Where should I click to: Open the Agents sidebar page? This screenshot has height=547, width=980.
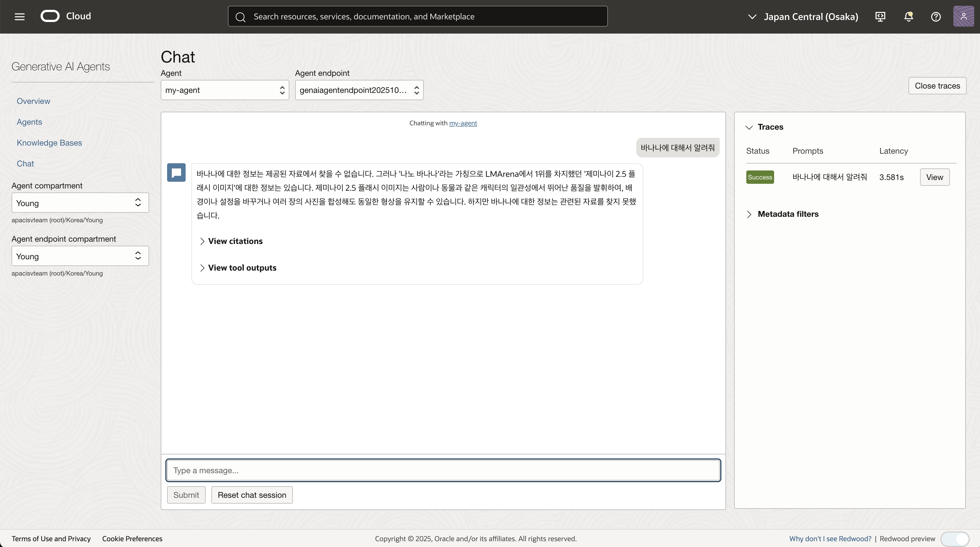29,122
